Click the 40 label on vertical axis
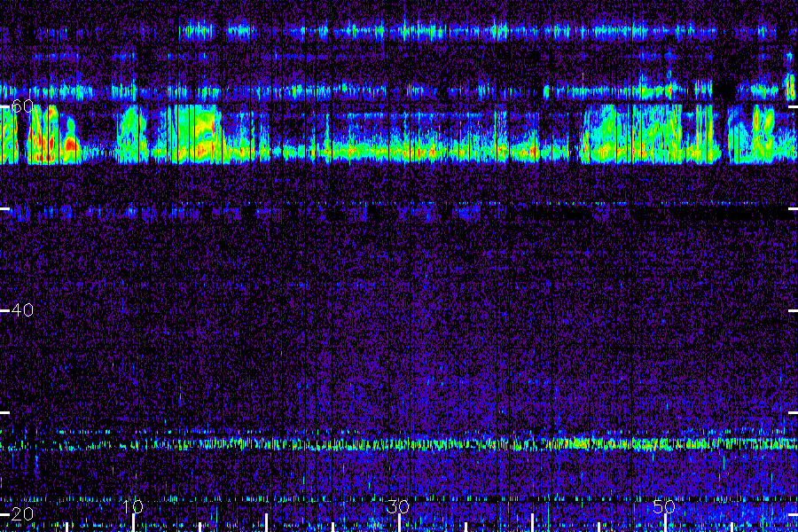The width and height of the screenshot is (798, 532). pos(22,310)
